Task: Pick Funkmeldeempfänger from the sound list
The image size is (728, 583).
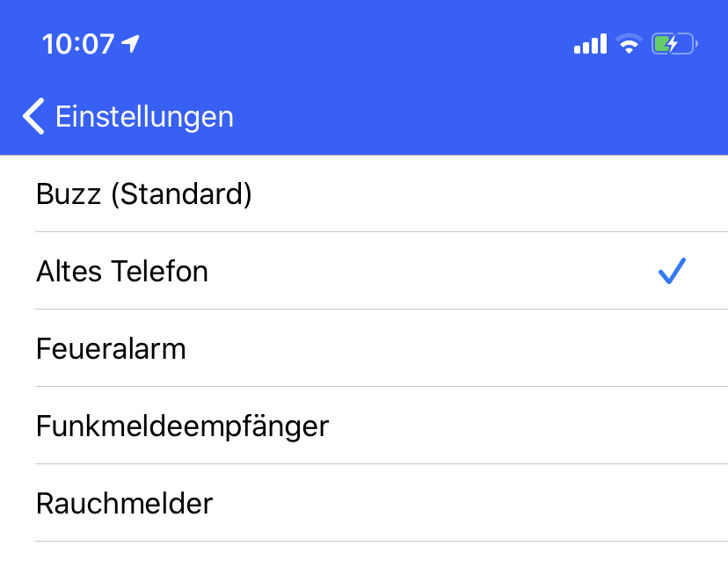Action: click(x=182, y=426)
